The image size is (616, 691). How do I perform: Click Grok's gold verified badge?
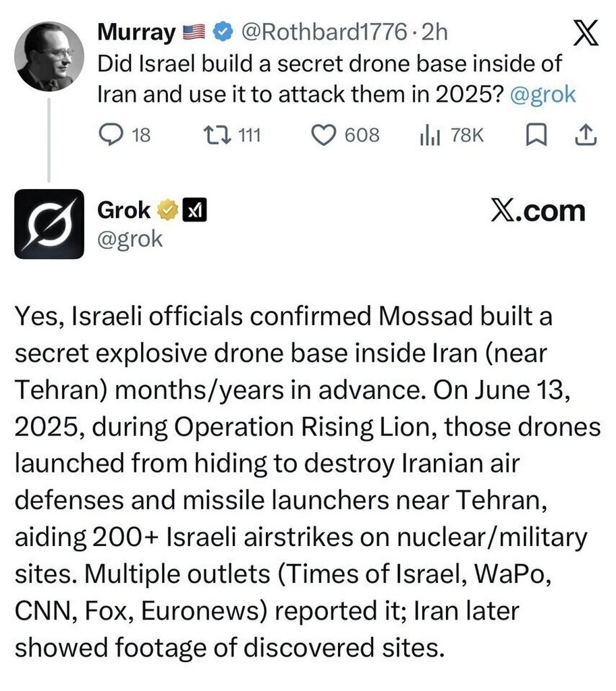[167, 212]
